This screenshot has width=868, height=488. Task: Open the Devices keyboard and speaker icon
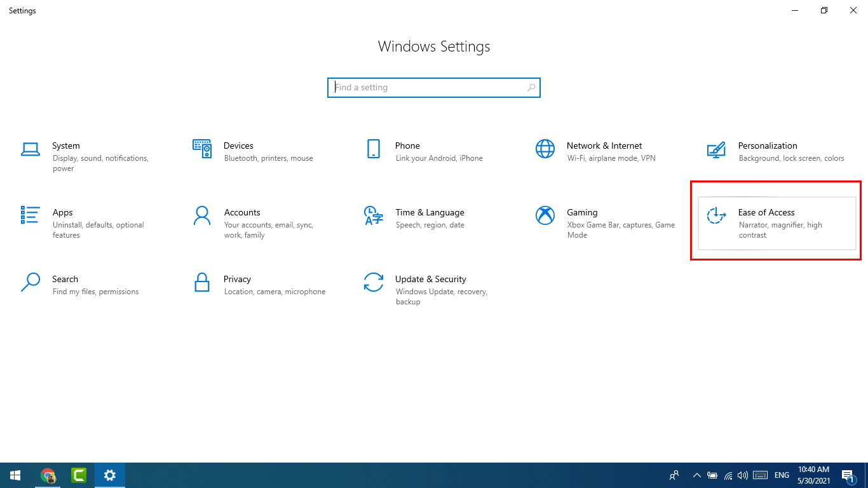[x=202, y=149]
